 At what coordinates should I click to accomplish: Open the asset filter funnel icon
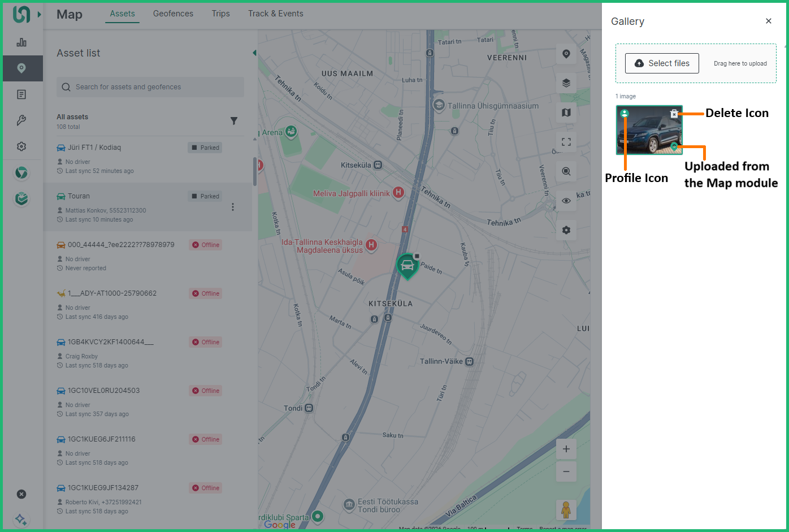tap(234, 121)
